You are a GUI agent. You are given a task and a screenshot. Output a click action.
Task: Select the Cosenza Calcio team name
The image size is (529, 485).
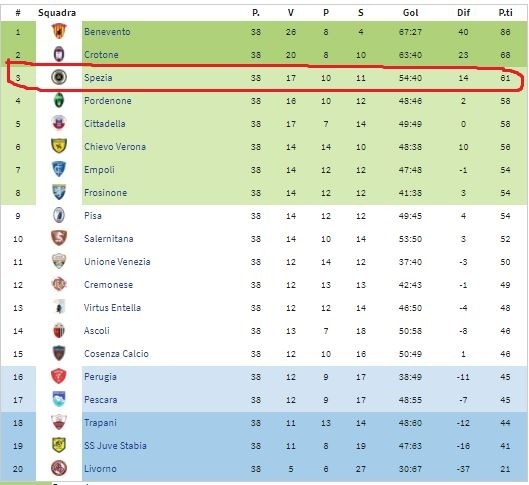pyautogui.click(x=116, y=353)
